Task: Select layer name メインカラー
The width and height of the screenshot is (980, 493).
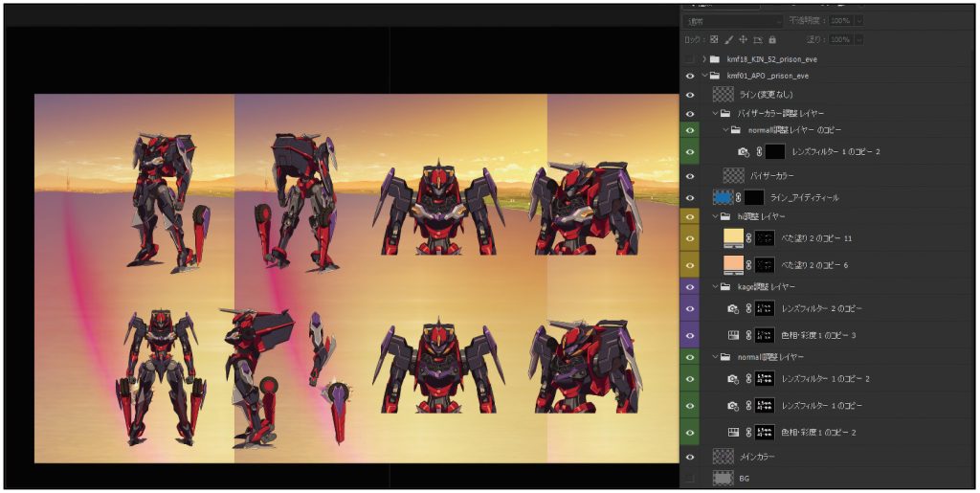Action: [x=757, y=457]
